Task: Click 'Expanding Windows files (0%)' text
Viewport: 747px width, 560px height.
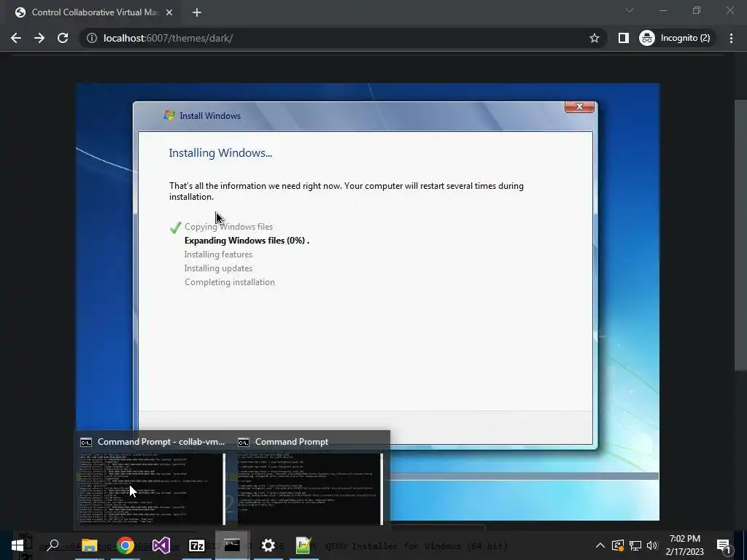Action: tap(245, 241)
